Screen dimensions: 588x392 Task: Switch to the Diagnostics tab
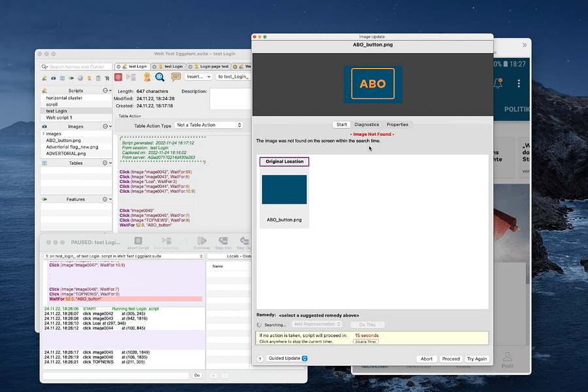pos(367,124)
